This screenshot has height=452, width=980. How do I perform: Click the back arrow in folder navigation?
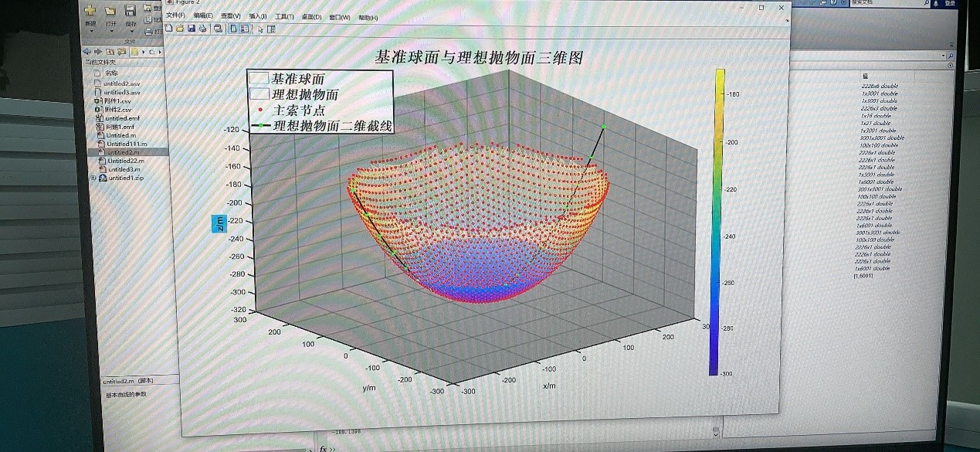(86, 52)
